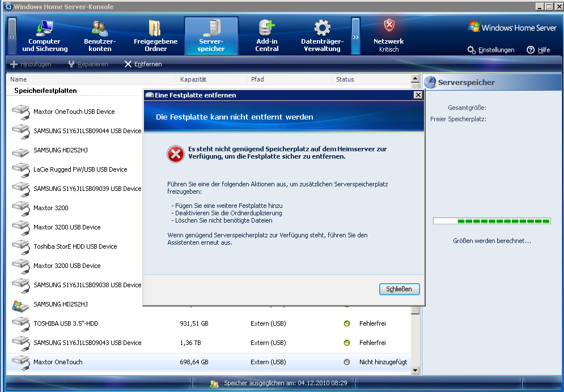Image resolution: width=564 pixels, height=392 pixels.
Task: Click the last row's Maxtor OneTouch drive icon
Action: pyautogui.click(x=21, y=362)
